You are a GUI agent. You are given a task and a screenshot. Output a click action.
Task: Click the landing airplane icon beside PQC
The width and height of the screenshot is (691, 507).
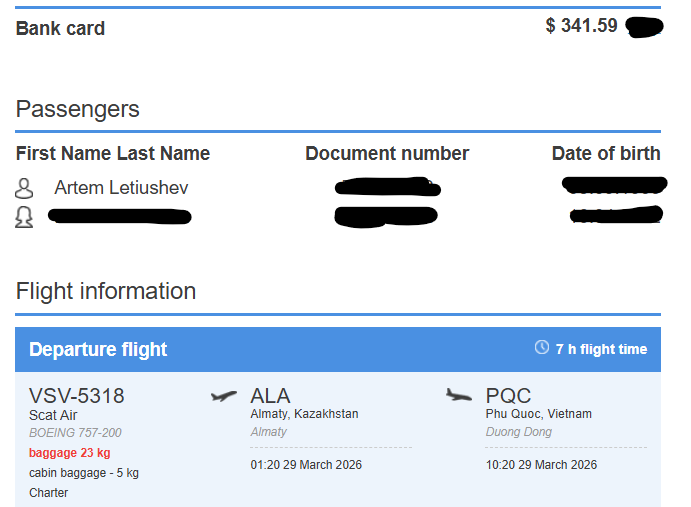tap(459, 395)
